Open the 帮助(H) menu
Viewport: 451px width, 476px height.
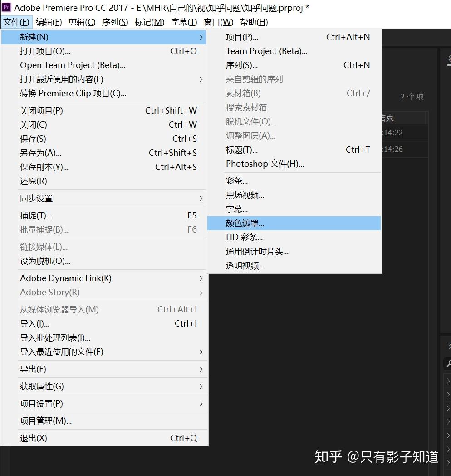coord(254,22)
